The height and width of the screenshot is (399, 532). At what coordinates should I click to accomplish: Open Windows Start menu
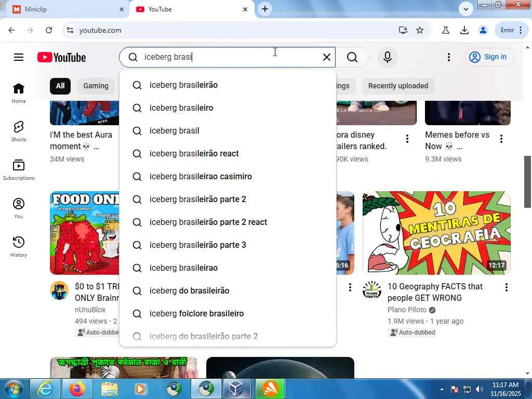(x=13, y=389)
